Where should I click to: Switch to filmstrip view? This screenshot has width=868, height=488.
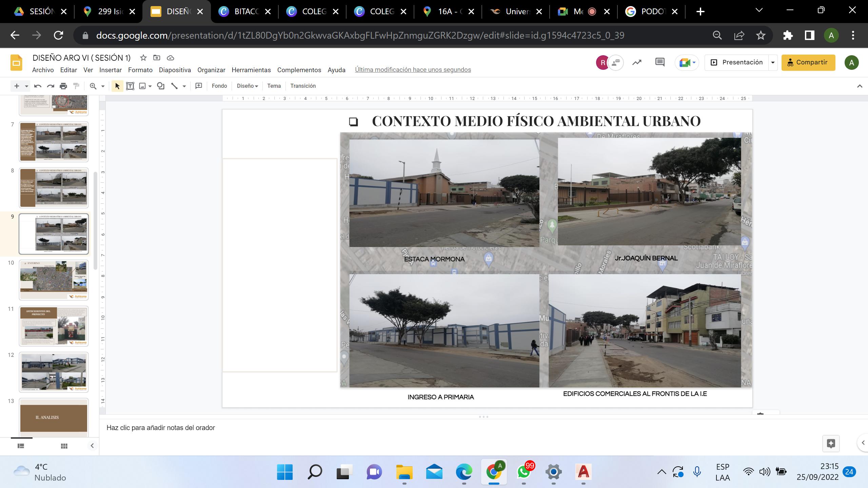pos(21,446)
